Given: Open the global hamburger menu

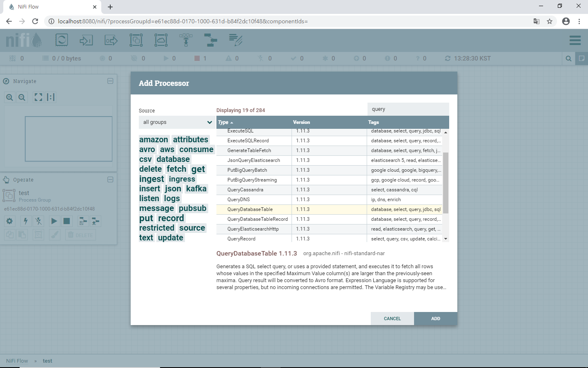Looking at the screenshot, I should [575, 40].
